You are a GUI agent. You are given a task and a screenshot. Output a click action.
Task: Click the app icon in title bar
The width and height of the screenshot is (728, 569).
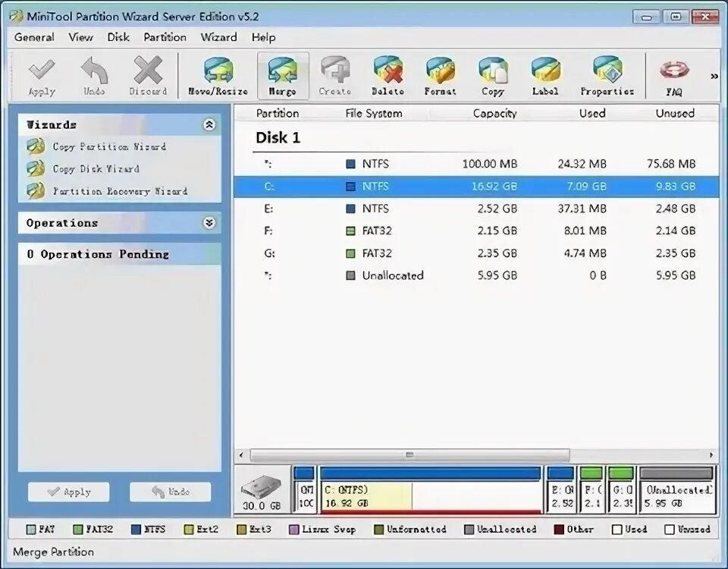[x=16, y=16]
